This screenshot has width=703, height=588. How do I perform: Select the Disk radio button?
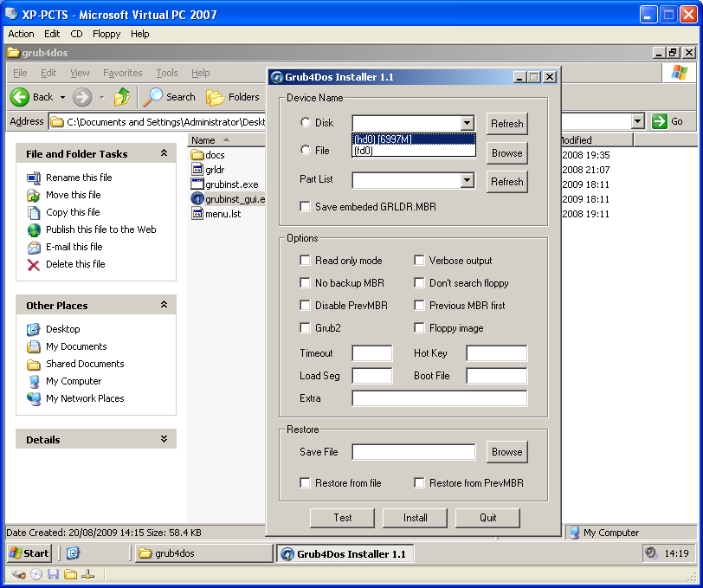coord(306,122)
